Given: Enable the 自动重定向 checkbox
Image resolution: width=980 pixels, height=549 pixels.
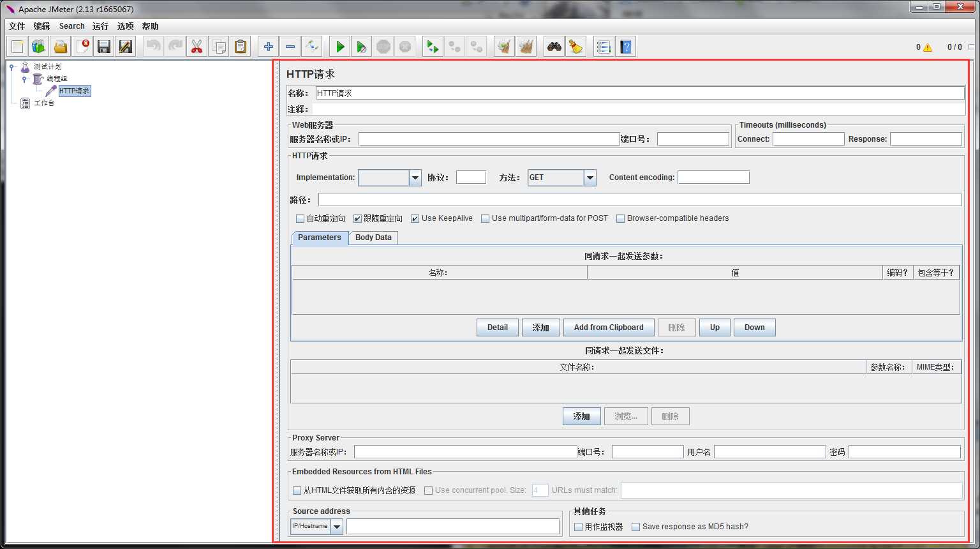Looking at the screenshot, I should click(x=300, y=218).
